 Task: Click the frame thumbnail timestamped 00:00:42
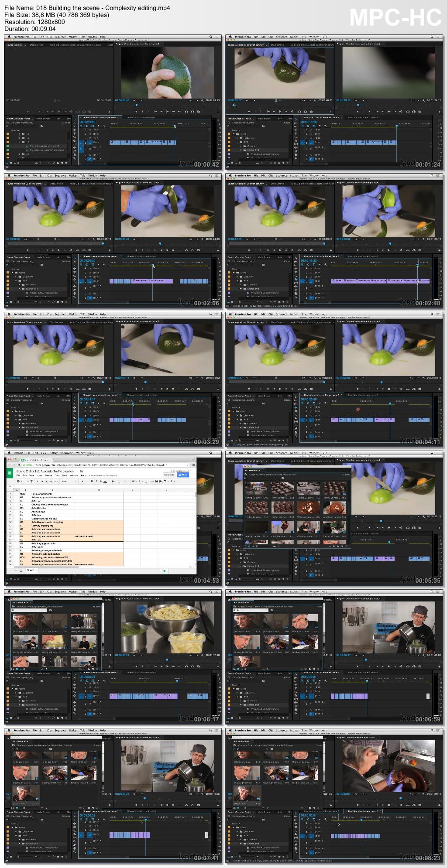113,102
